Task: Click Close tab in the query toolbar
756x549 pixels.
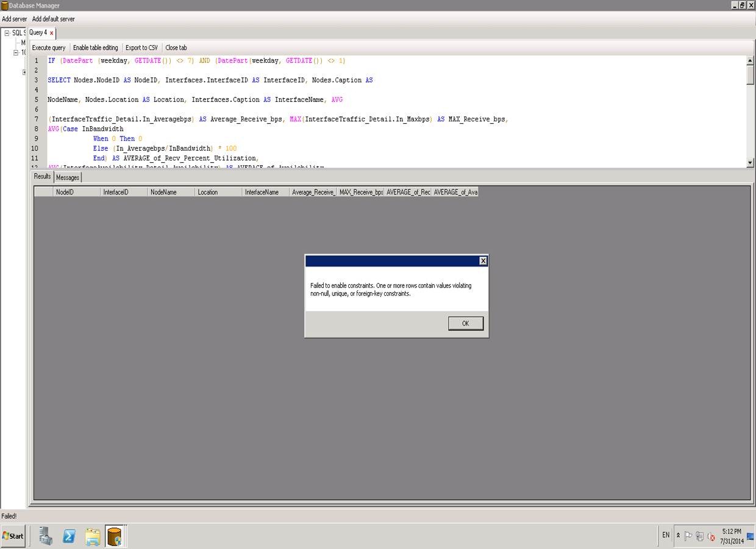Action: tap(176, 48)
